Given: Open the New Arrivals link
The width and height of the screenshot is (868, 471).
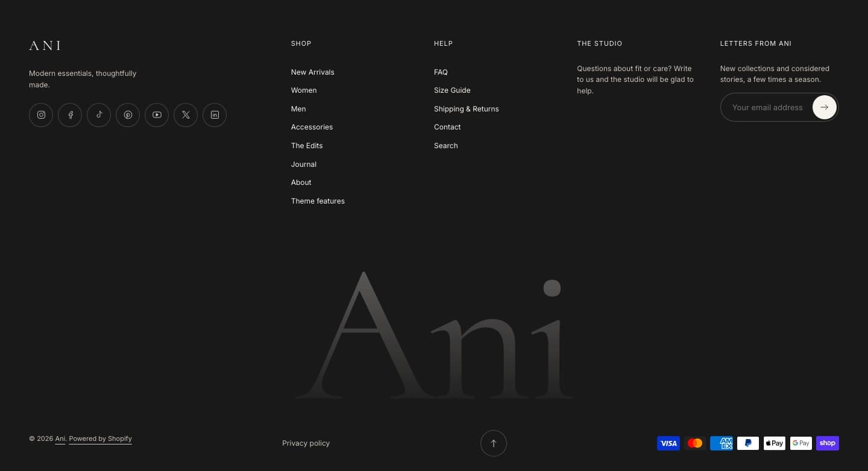Looking at the screenshot, I should [312, 72].
